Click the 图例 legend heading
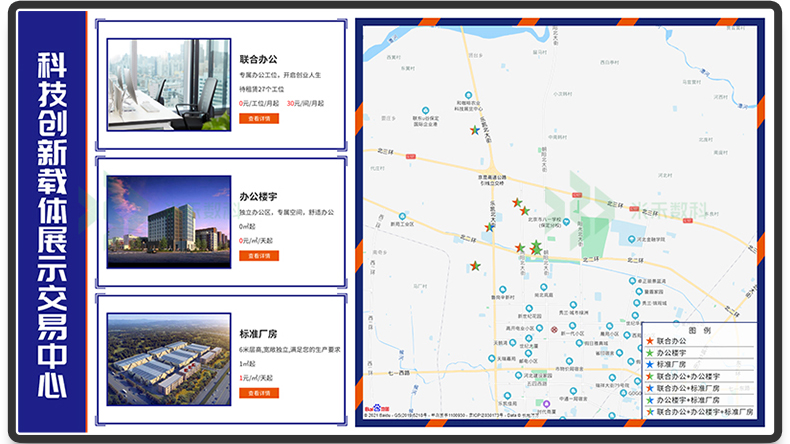Screen dimensions: 790x444 699,330
